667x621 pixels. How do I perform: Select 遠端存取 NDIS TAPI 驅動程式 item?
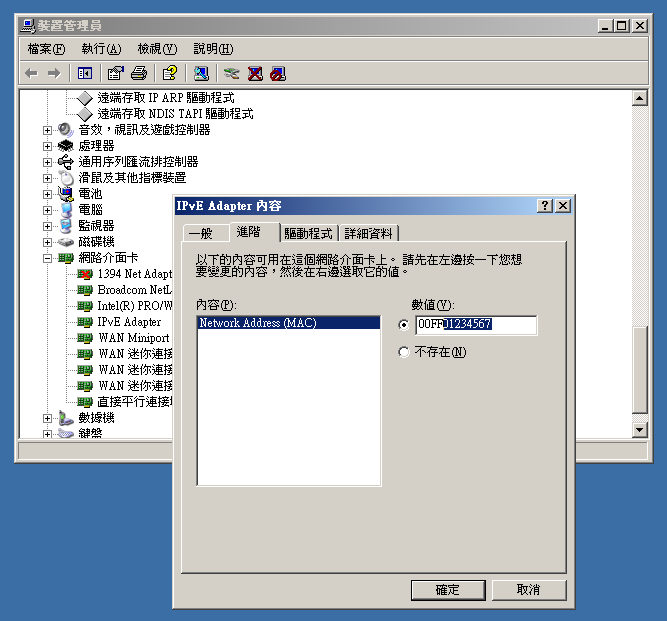point(175,114)
